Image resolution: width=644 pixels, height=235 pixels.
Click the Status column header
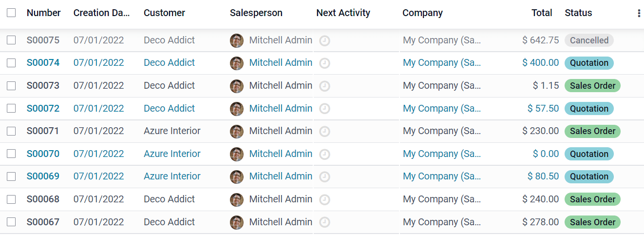tap(578, 13)
